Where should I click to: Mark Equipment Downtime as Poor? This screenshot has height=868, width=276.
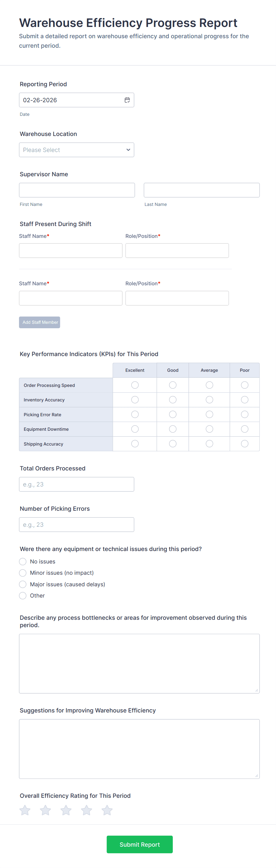(245, 429)
